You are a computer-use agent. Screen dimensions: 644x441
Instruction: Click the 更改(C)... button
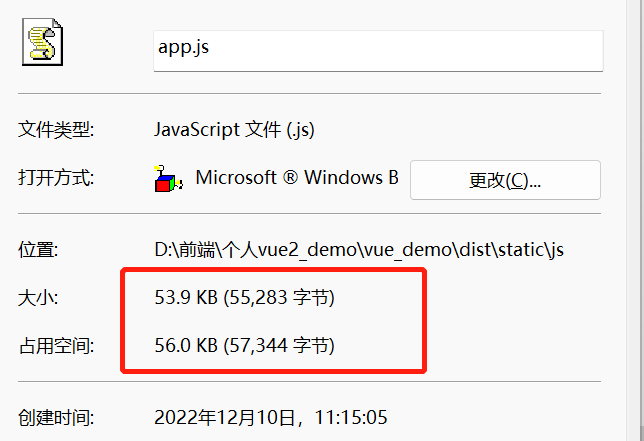tap(505, 180)
